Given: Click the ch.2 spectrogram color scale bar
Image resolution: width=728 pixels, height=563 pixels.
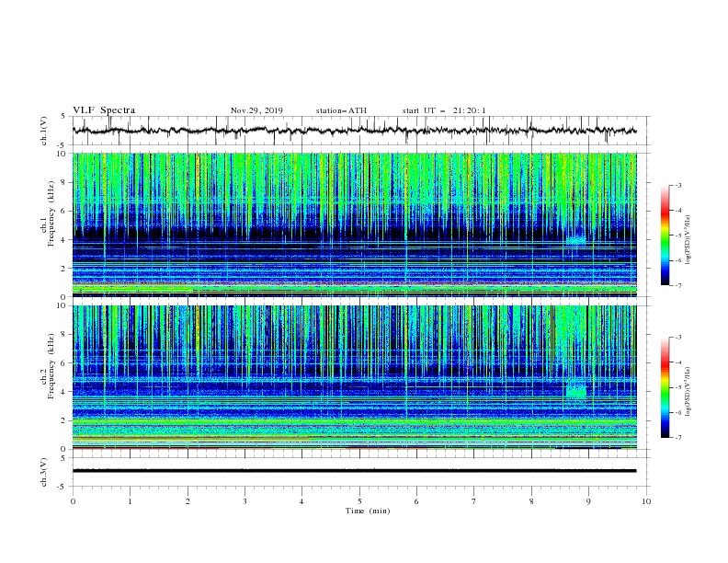Looking at the screenshot, I should (x=665, y=387).
